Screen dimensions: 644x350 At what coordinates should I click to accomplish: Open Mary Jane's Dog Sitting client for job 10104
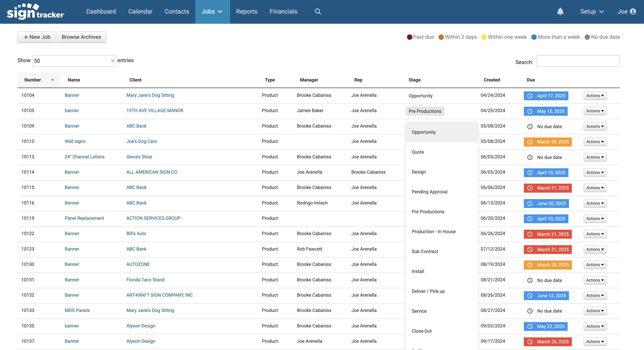pyautogui.click(x=150, y=95)
